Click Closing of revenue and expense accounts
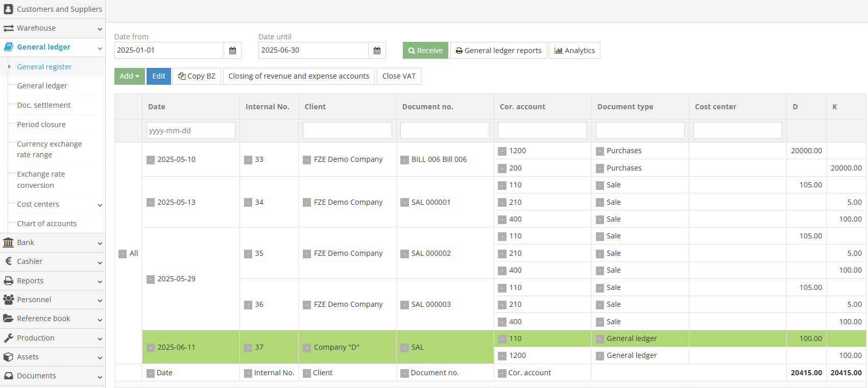 [299, 76]
